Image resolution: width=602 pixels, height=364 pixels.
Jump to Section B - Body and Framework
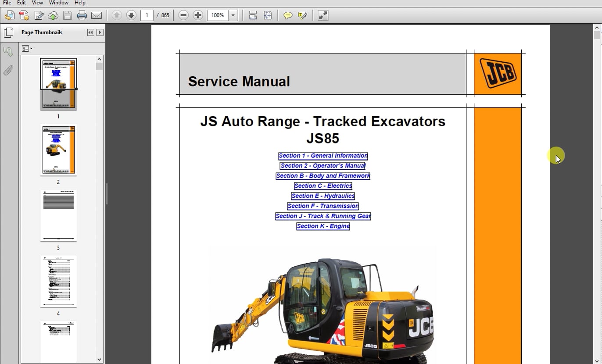click(323, 176)
